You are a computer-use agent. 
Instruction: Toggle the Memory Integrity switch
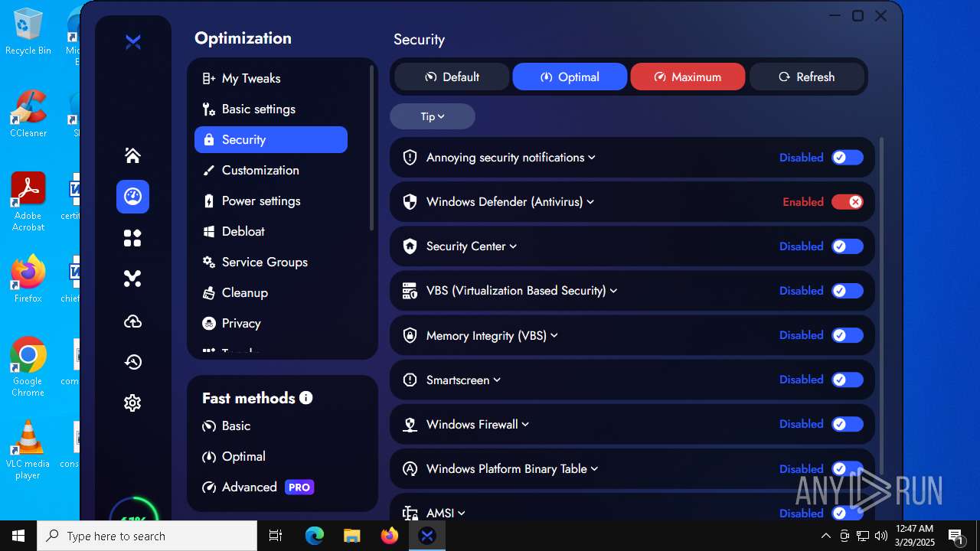[x=848, y=335]
